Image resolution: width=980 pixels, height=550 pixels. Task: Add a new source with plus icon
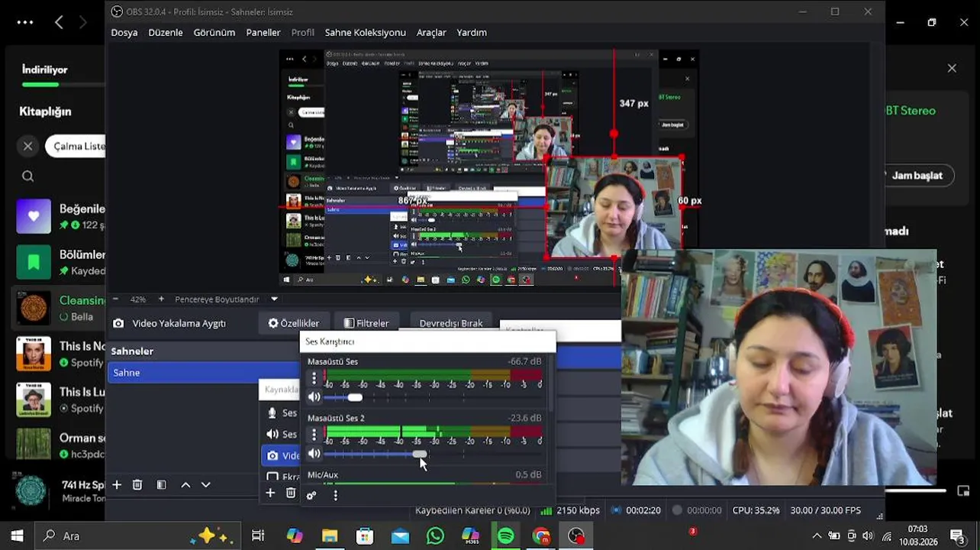point(270,493)
